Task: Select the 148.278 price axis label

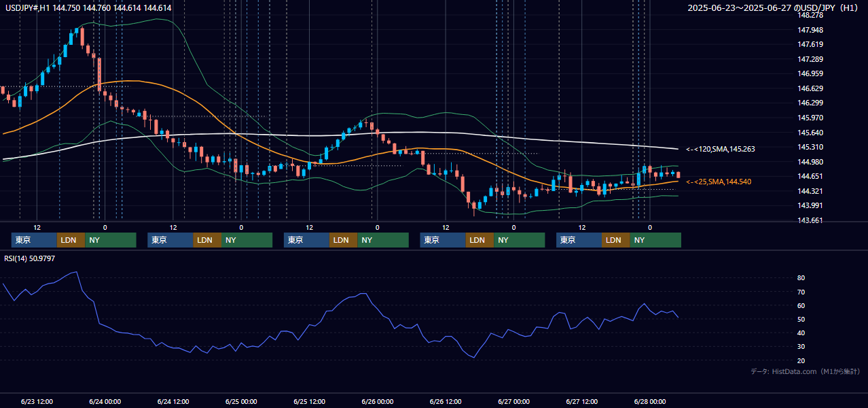Action: (x=809, y=15)
